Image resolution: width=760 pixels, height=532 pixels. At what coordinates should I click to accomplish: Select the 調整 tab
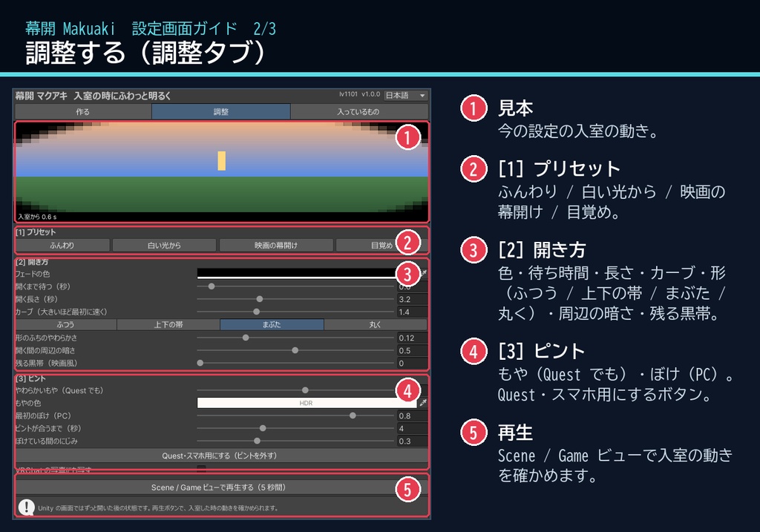click(221, 111)
